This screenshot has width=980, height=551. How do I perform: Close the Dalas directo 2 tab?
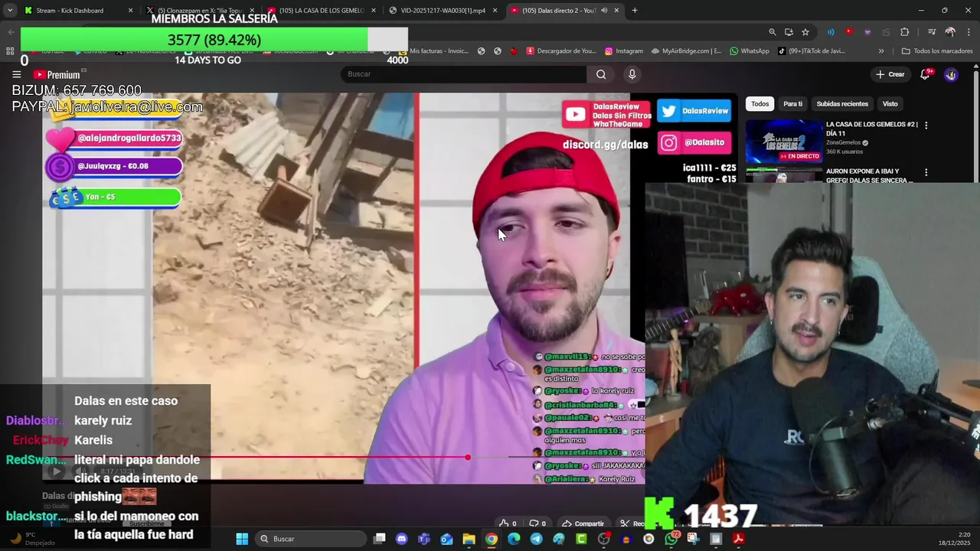pyautogui.click(x=617, y=11)
